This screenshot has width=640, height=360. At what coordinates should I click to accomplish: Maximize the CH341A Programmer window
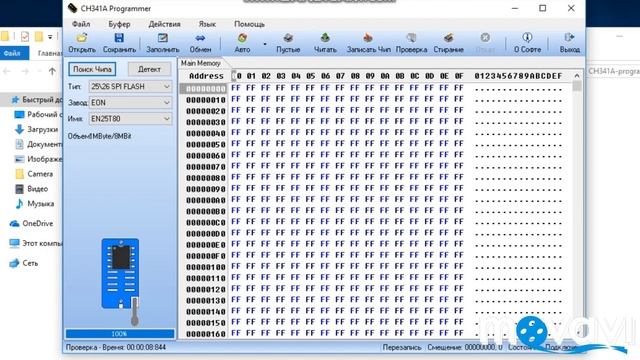[542, 8]
